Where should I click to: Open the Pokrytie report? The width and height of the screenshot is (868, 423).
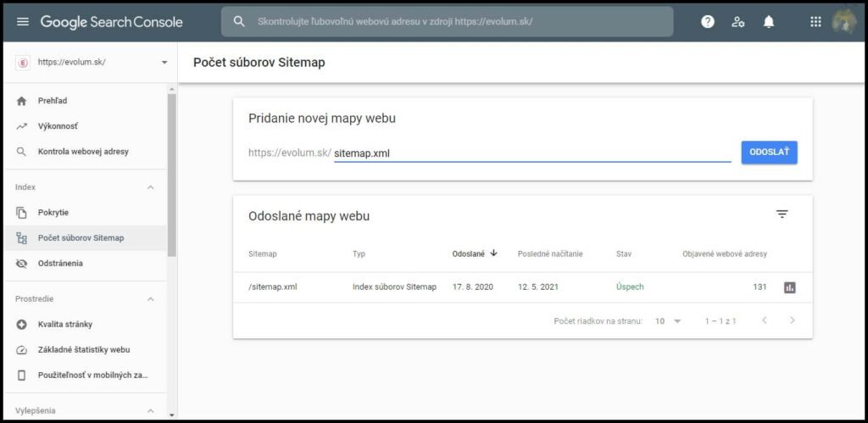(x=86, y=213)
